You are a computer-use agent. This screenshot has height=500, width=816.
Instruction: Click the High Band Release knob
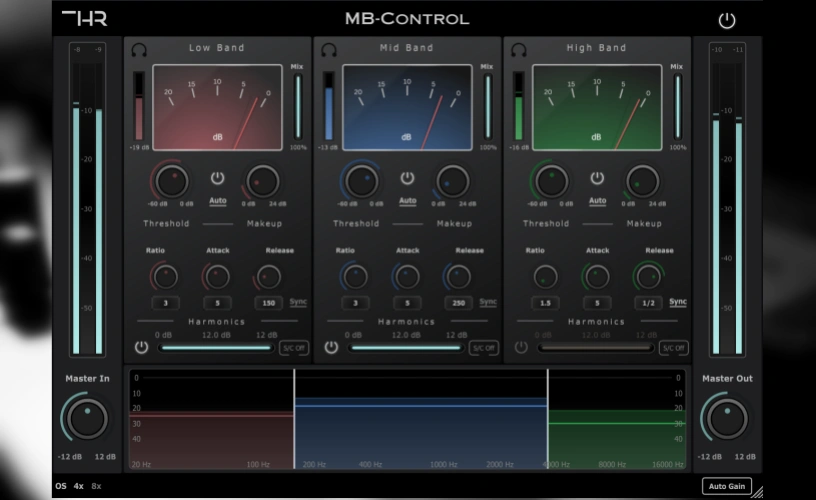pyautogui.click(x=648, y=277)
